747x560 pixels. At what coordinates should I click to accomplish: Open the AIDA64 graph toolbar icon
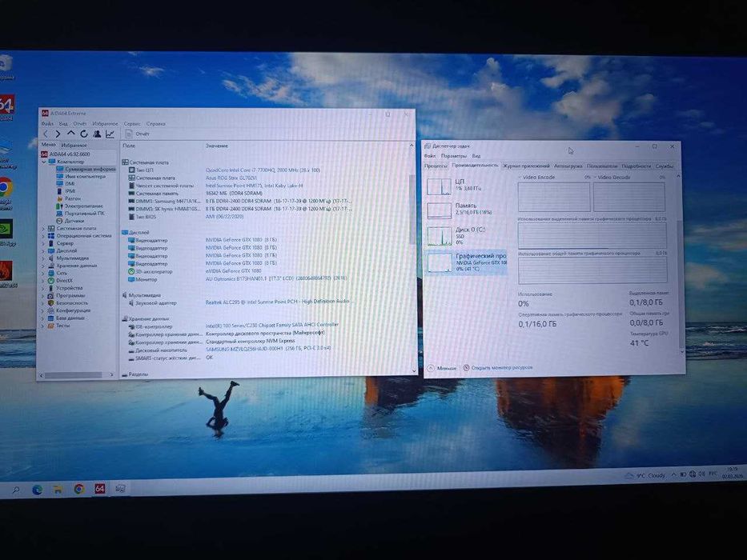(x=110, y=134)
